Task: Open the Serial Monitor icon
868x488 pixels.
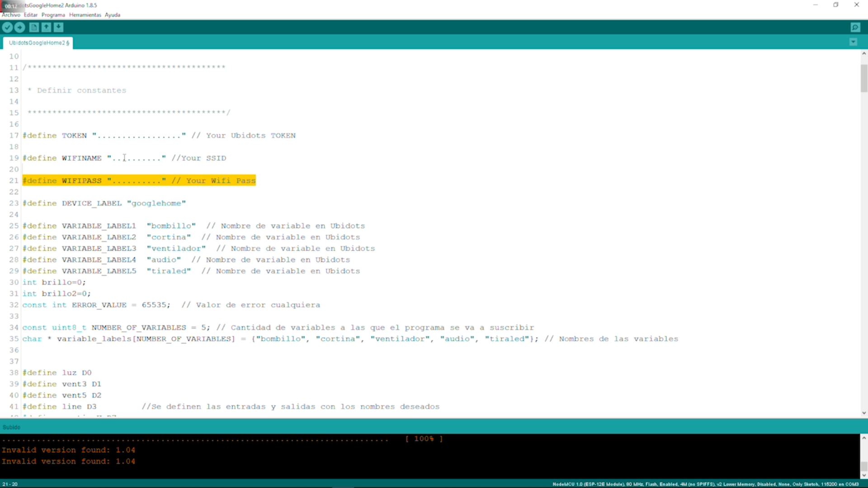Action: tap(855, 28)
